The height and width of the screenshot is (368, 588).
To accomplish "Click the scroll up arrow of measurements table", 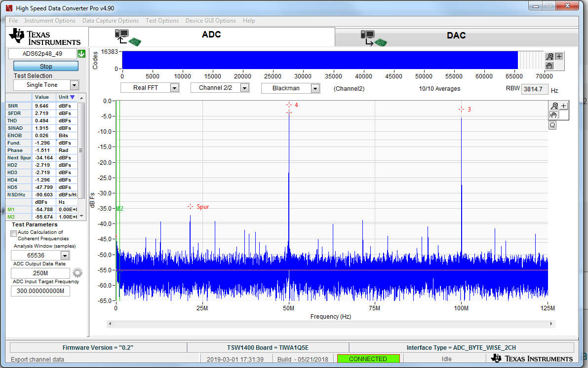I will tap(82, 98).
